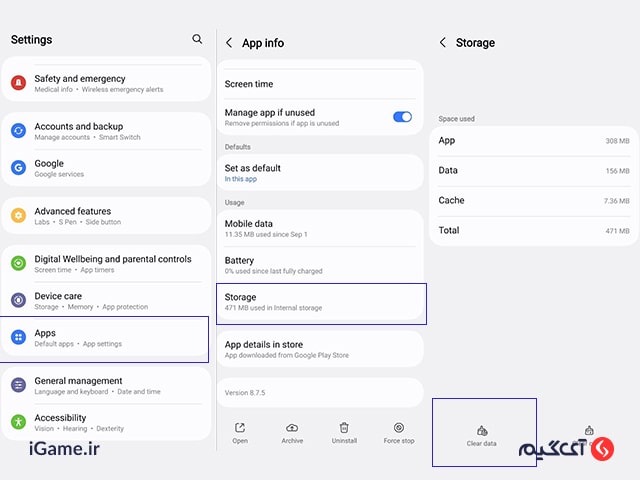Open Battery usage entry
The width and height of the screenshot is (640, 480).
coord(320,265)
